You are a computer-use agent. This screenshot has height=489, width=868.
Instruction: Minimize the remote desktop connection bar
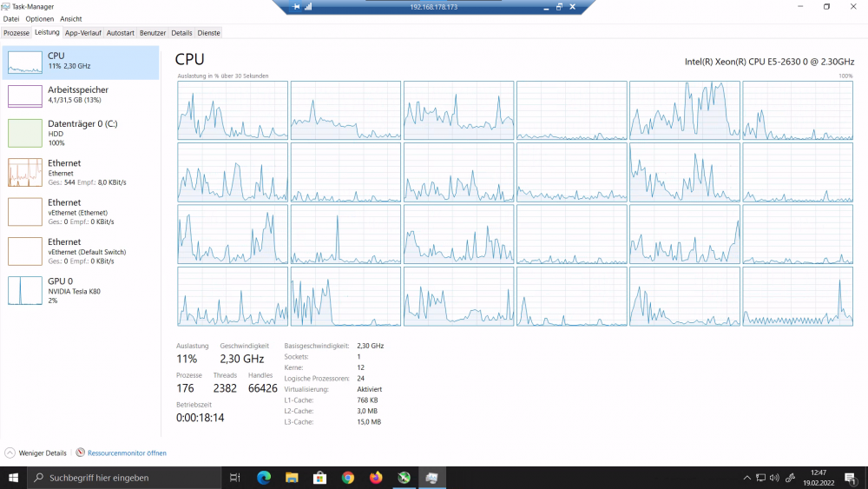(x=546, y=7)
